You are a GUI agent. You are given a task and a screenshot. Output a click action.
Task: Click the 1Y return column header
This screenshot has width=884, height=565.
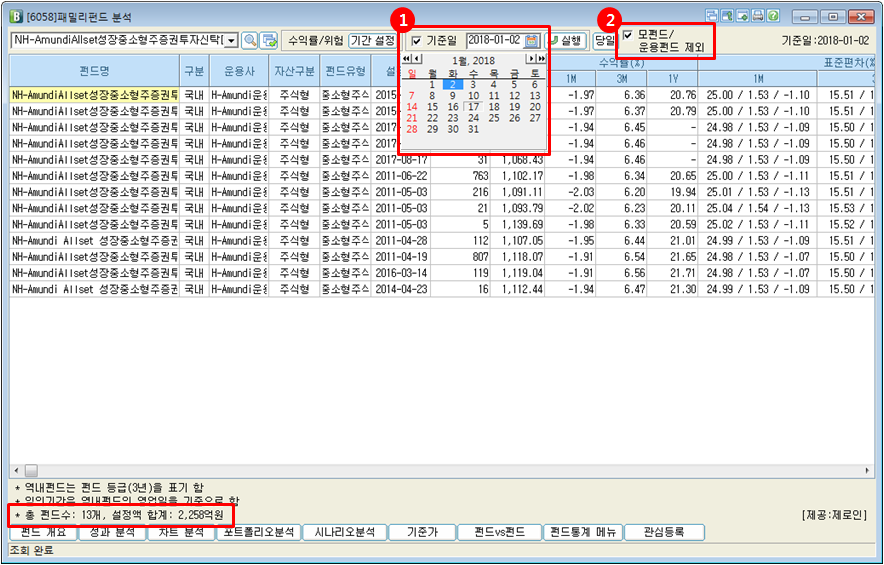673,79
